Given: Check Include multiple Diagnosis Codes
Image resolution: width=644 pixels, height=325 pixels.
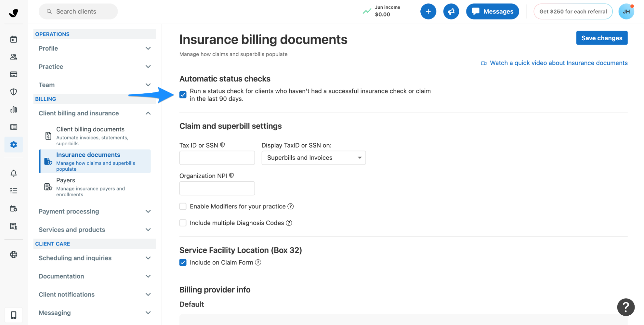Looking at the screenshot, I should tap(183, 223).
